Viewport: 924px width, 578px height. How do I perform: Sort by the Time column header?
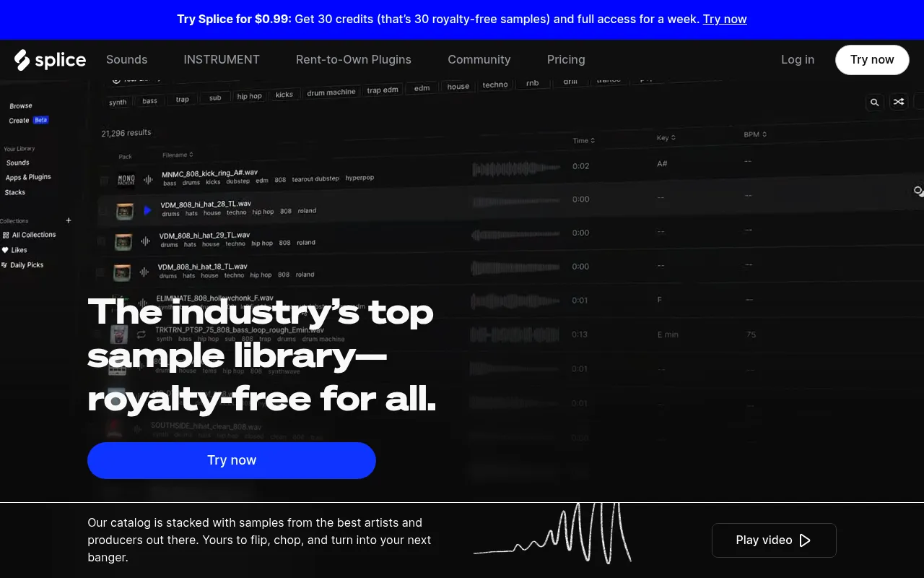coord(584,140)
